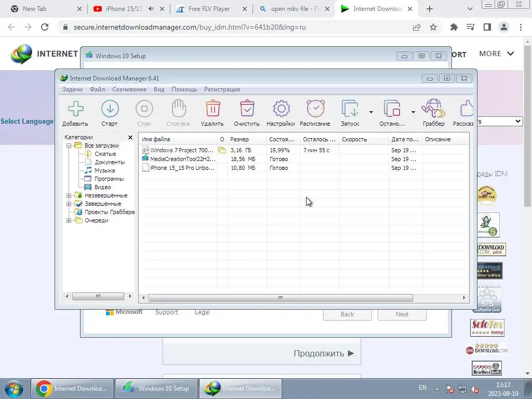The height and width of the screenshot is (399, 532).
Task: Select the Видео category
Action: [x=102, y=187]
